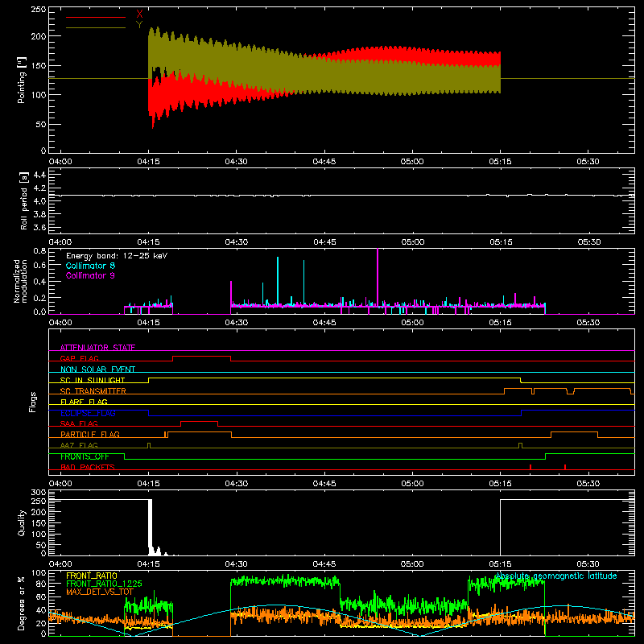This screenshot has width=644, height=644.
Task: Click 'Energy band: 12-25 keV' annotation
Action: pyautogui.click(x=117, y=256)
